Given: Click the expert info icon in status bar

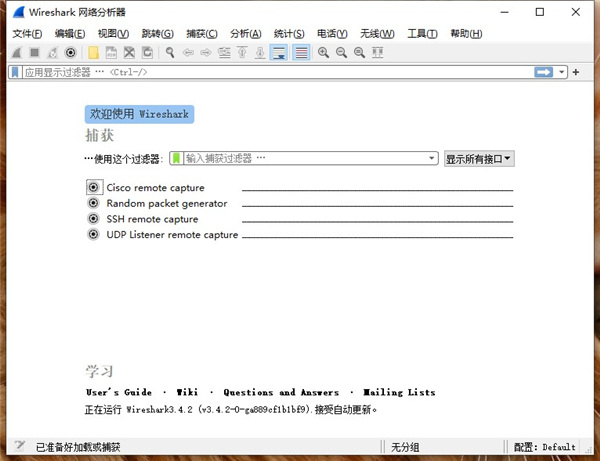Looking at the screenshot, I should (20, 446).
